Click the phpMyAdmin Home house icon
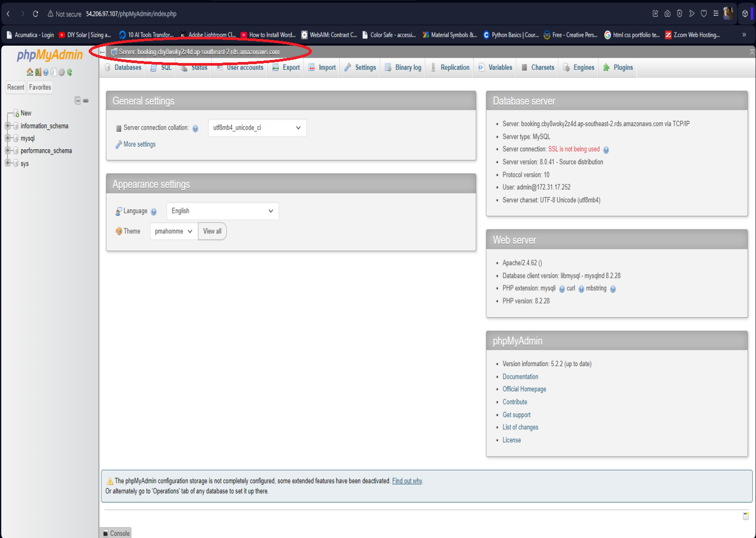Screen dimensions: 756x538 (x=30, y=73)
